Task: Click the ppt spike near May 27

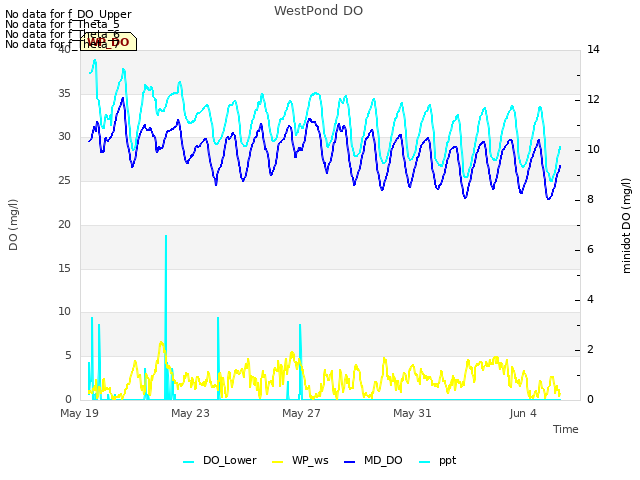Action: 300,362
